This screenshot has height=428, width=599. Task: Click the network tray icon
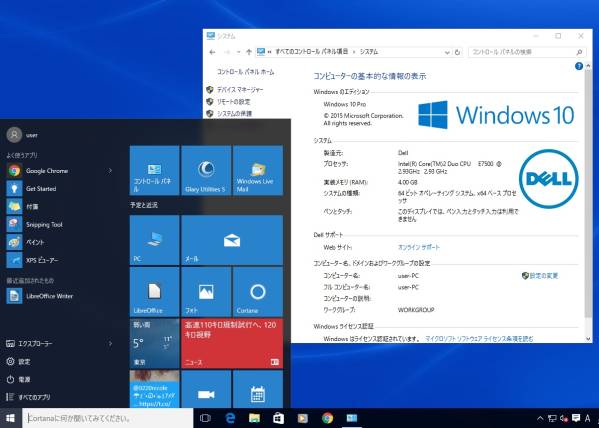(x=552, y=418)
